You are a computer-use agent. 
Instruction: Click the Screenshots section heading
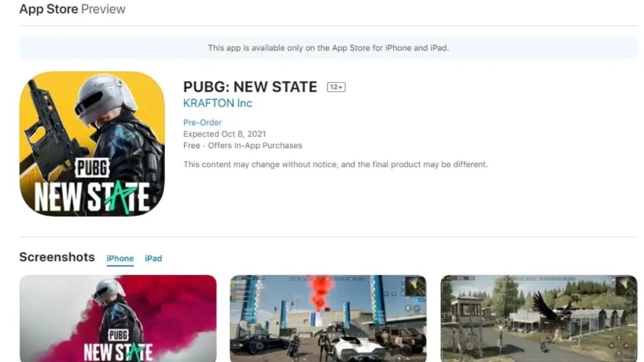[57, 257]
